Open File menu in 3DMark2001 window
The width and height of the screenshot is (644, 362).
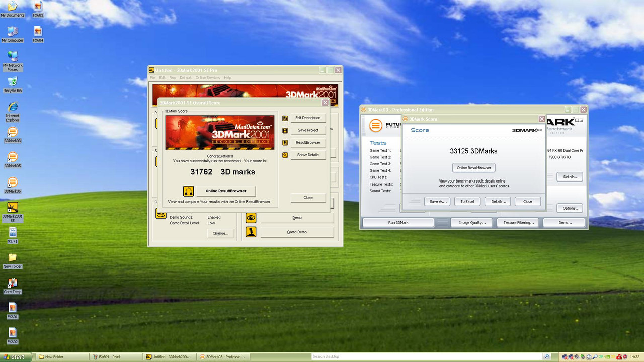[153, 78]
